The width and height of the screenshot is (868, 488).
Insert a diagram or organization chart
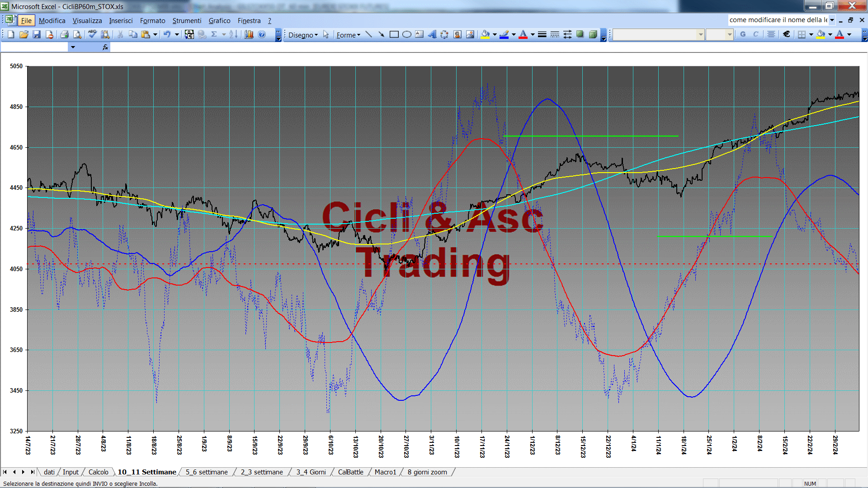click(x=445, y=34)
